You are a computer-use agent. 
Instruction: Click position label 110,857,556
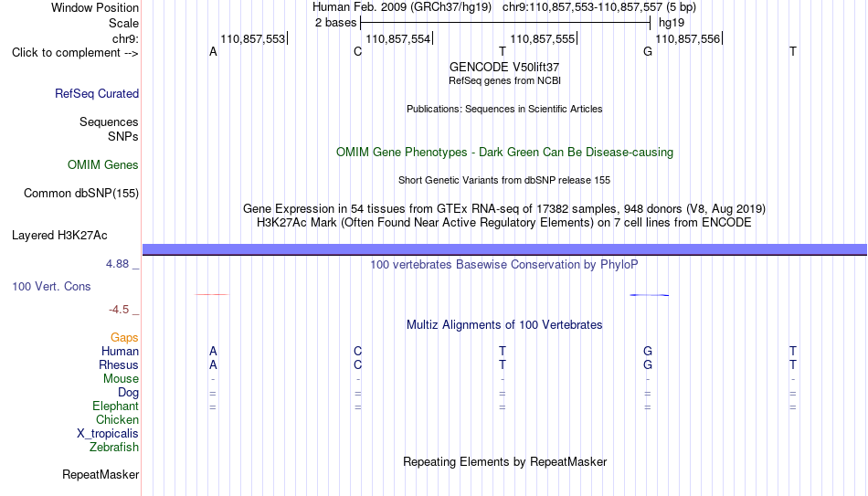687,38
